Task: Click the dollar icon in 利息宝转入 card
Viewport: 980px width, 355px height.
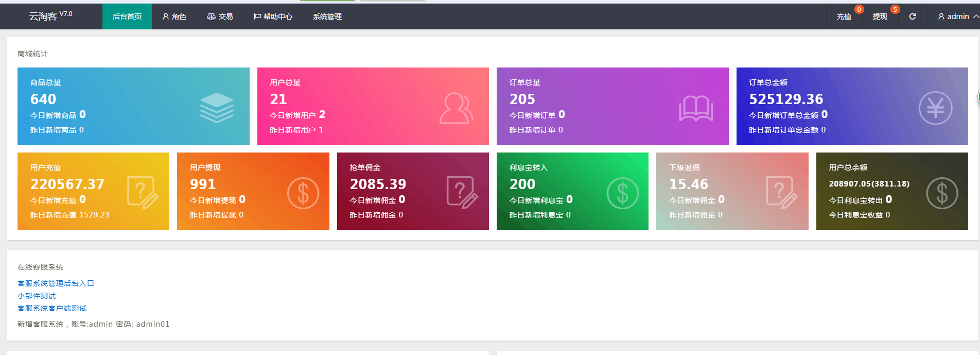Action: (x=622, y=193)
